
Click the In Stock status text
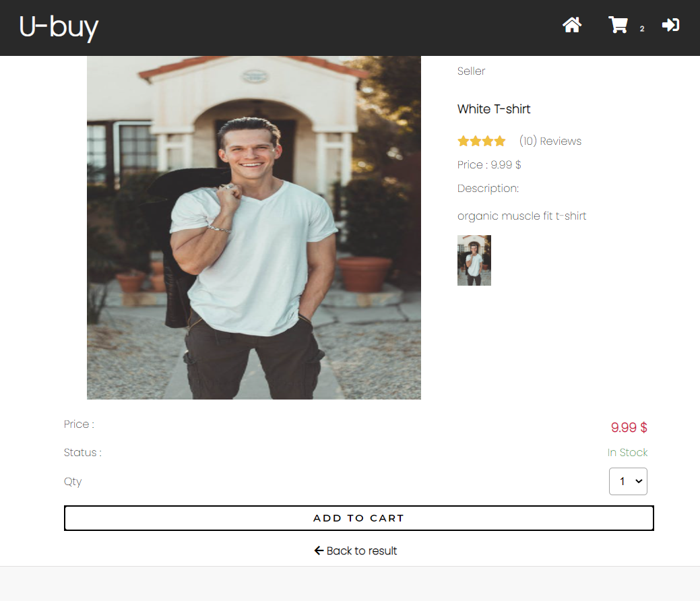pyautogui.click(x=627, y=452)
